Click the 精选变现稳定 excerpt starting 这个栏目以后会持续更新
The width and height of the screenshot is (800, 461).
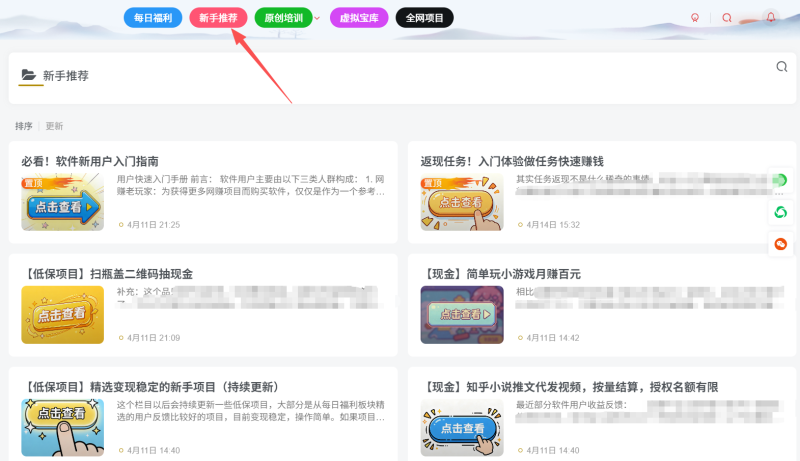(x=251, y=411)
